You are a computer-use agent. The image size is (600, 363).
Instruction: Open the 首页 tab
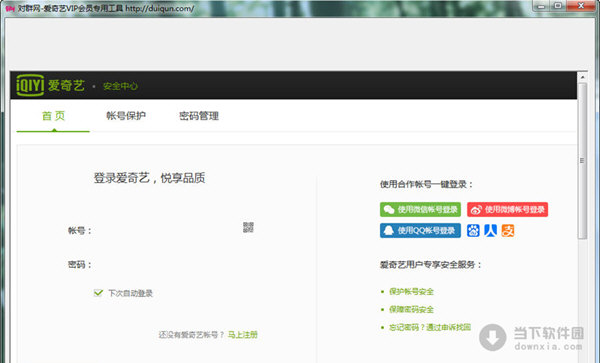pyautogui.click(x=53, y=116)
